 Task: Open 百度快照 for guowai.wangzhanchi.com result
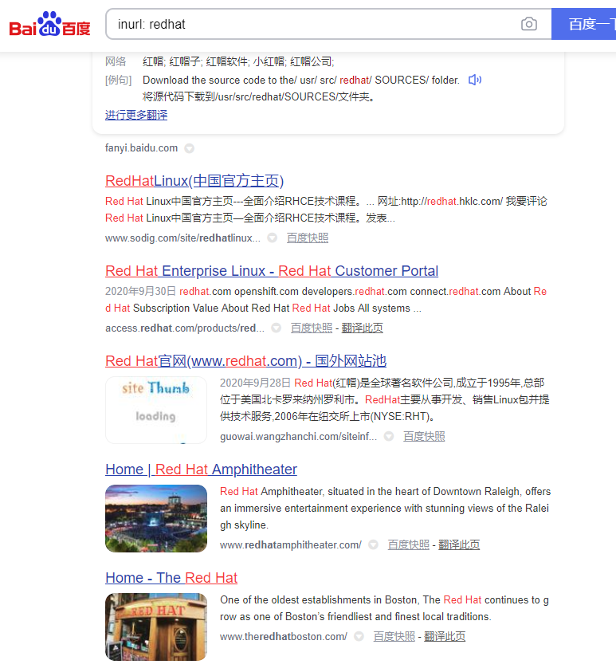tap(424, 436)
